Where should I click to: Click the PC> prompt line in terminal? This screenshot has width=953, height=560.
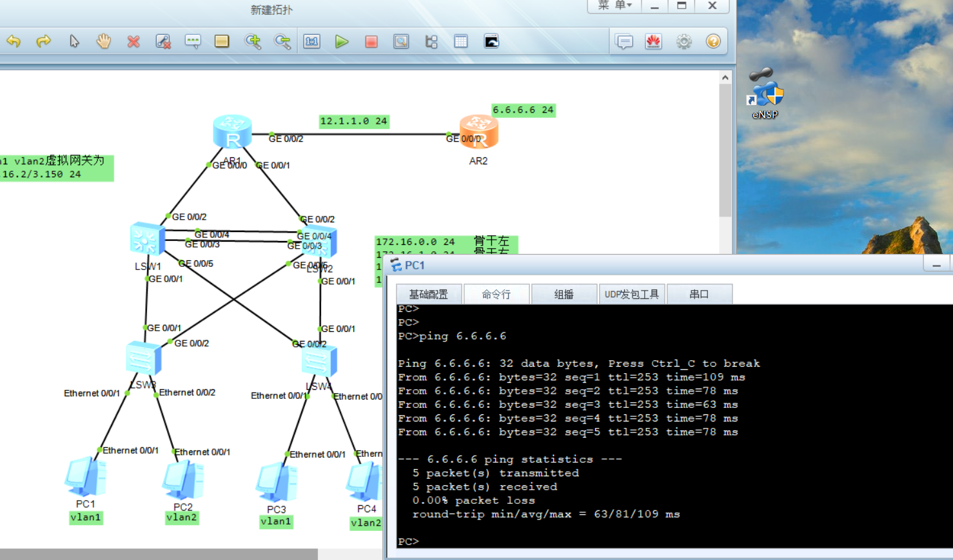(x=409, y=542)
